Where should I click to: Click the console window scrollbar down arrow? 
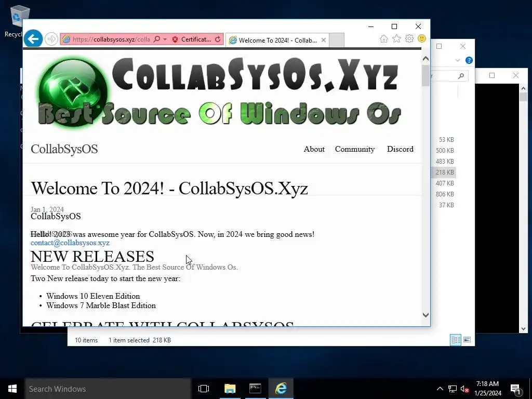click(523, 329)
